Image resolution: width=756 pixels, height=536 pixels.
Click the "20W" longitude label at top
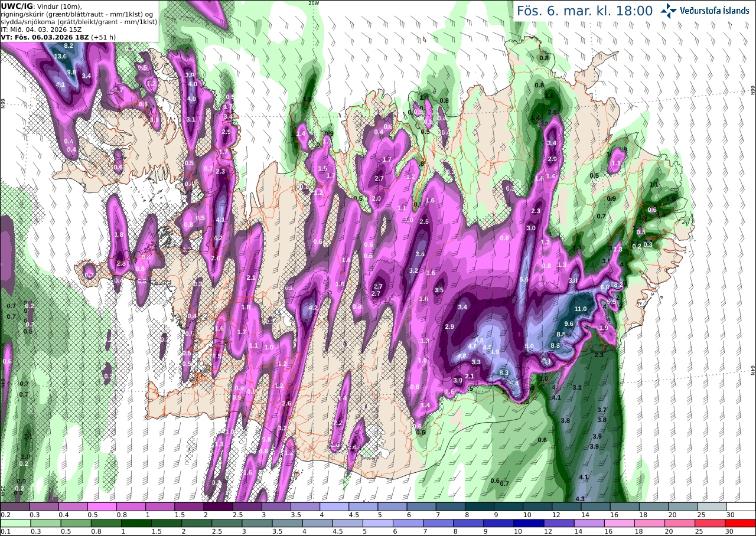click(x=314, y=3)
